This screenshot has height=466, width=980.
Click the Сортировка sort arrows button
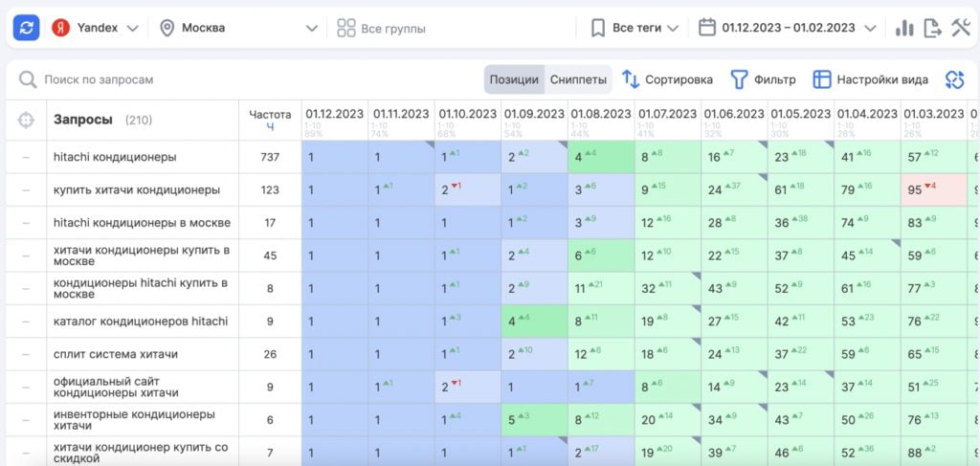point(667,79)
